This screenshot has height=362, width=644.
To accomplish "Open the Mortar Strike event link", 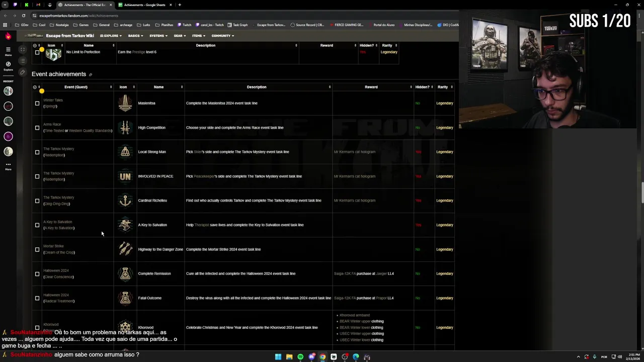I will [x=53, y=246].
